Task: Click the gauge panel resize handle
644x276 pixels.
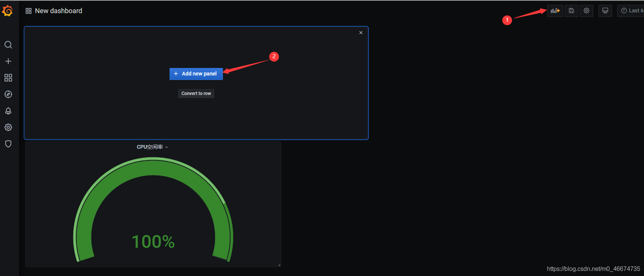Action: coord(279,265)
